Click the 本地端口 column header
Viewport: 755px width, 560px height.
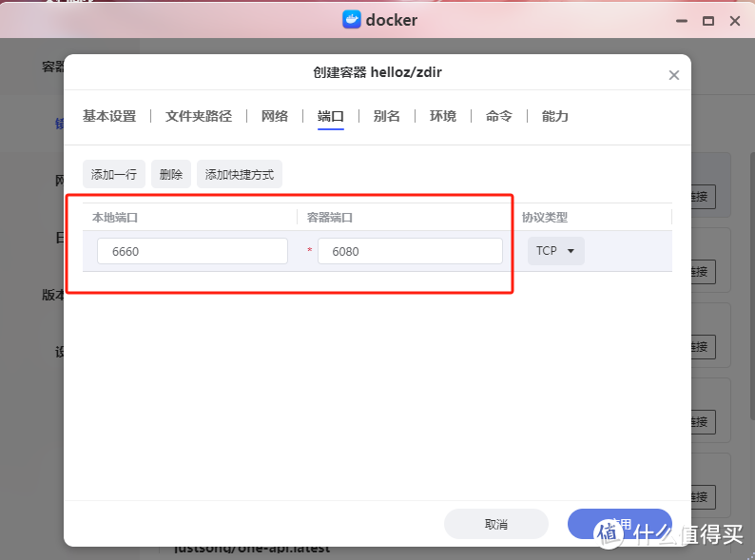[115, 217]
